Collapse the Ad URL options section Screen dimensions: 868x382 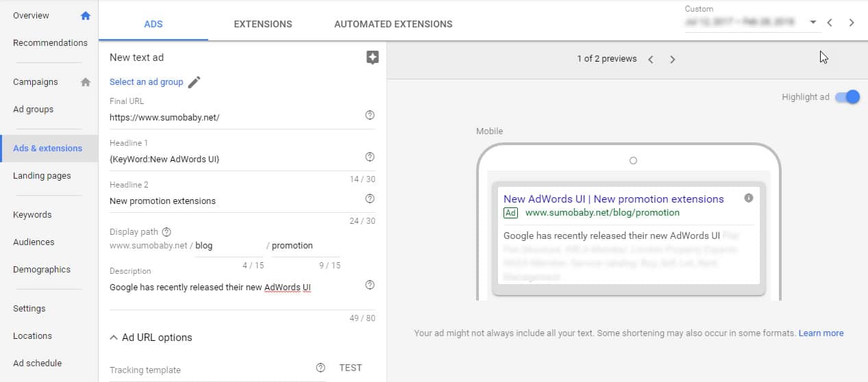[x=114, y=338]
